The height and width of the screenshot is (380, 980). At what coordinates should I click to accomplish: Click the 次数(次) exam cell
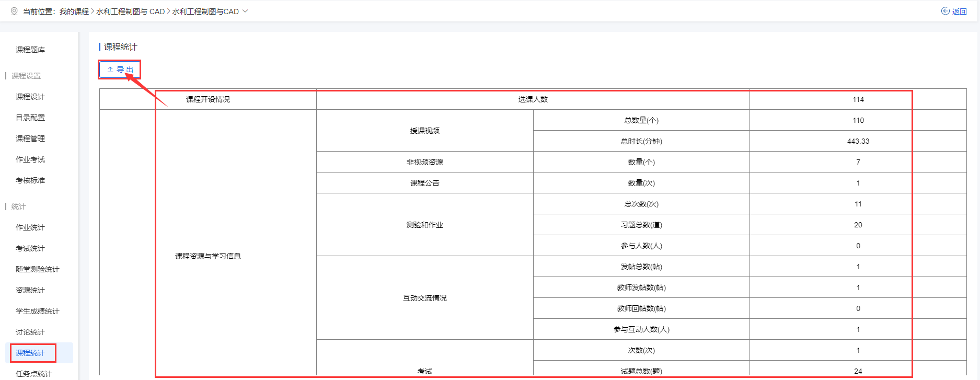pos(641,350)
